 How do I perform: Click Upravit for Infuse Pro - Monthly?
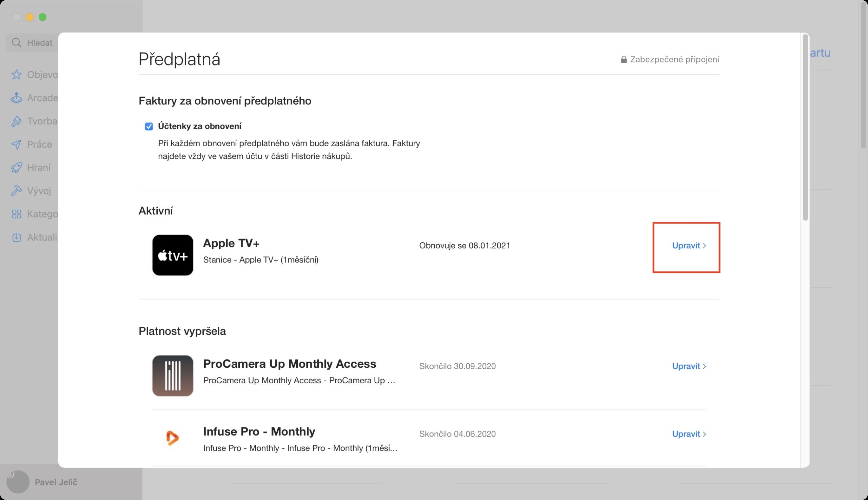tap(689, 434)
